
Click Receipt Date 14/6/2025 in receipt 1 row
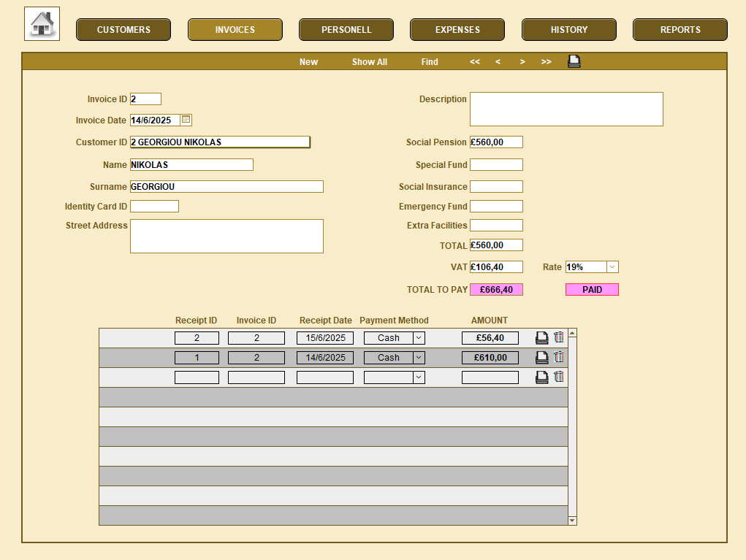click(325, 358)
